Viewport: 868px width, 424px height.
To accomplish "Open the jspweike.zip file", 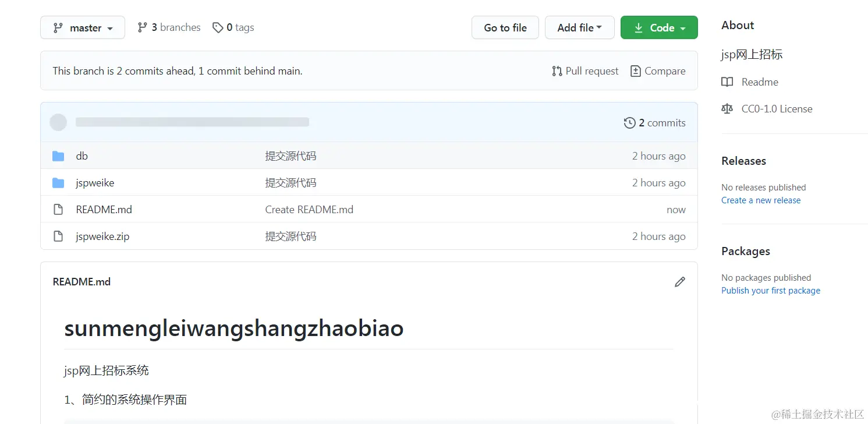I will coord(102,236).
